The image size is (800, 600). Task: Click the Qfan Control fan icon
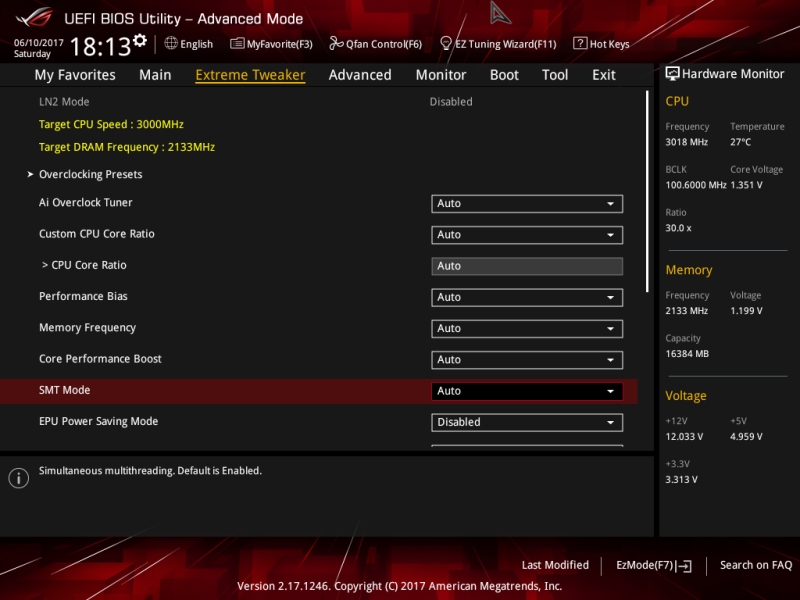[x=336, y=43]
